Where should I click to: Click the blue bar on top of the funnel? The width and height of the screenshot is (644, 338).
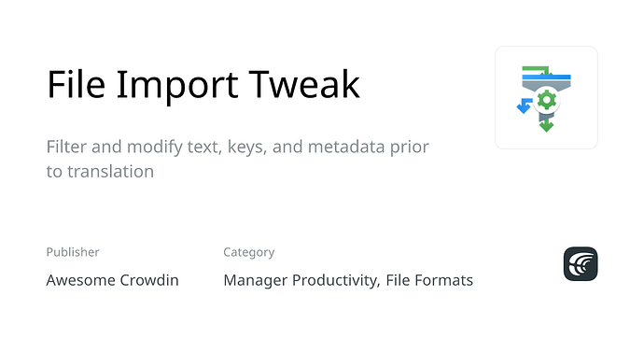pyautogui.click(x=546, y=77)
